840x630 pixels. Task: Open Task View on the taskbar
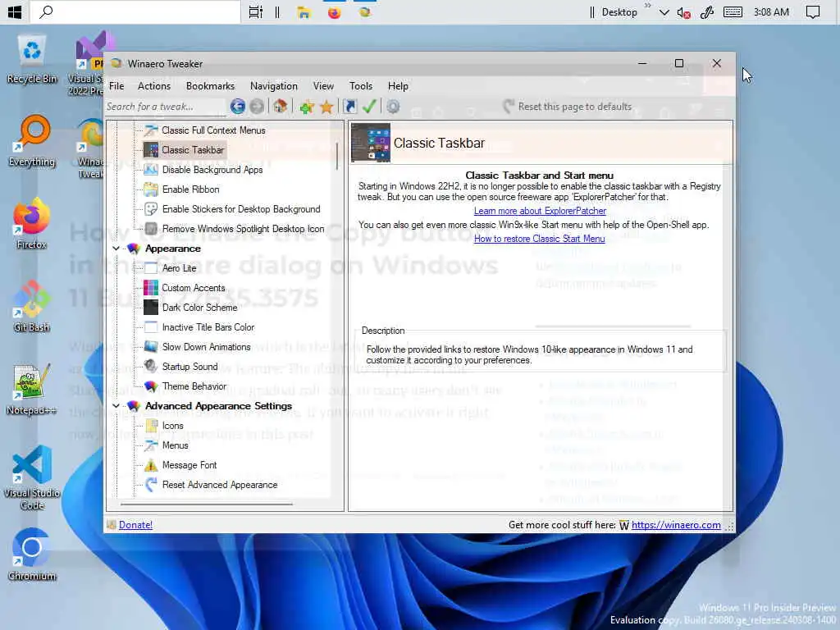256,11
